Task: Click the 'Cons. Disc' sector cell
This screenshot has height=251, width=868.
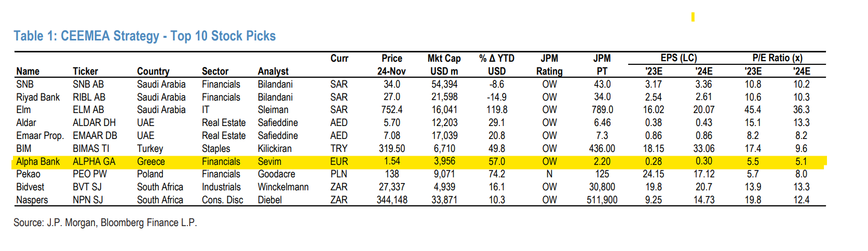Action: click(x=222, y=200)
